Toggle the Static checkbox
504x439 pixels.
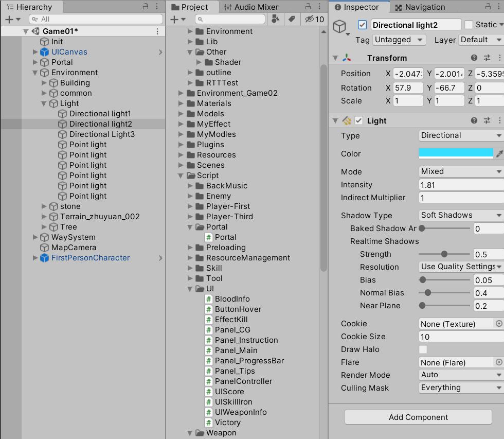point(469,24)
